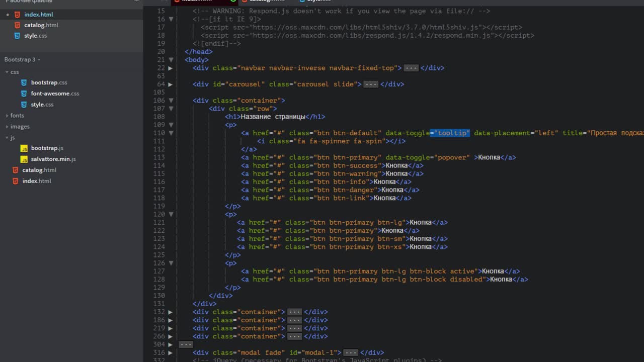The width and height of the screenshot is (644, 362).
Task: Expand the fold arrow at line 304
Action: [x=171, y=344]
